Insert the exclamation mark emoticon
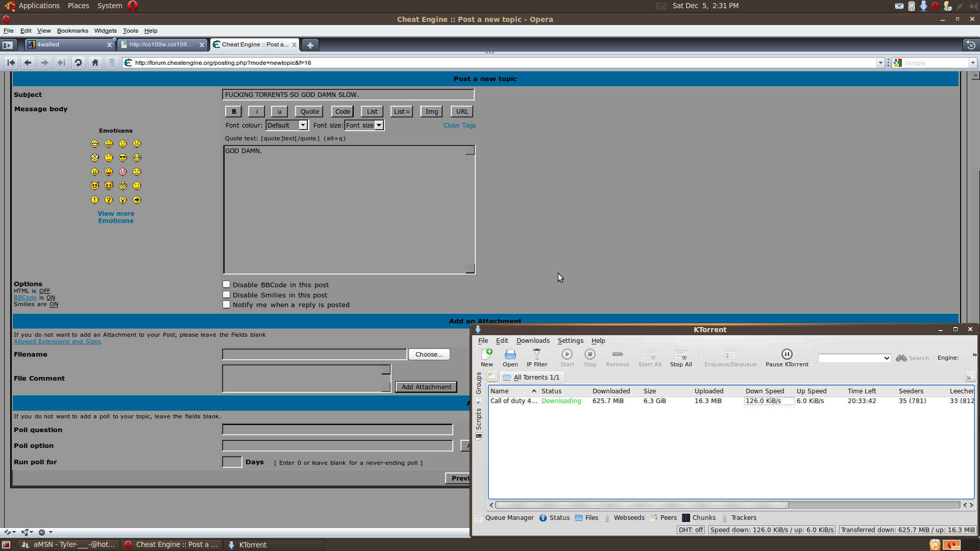 click(95, 200)
